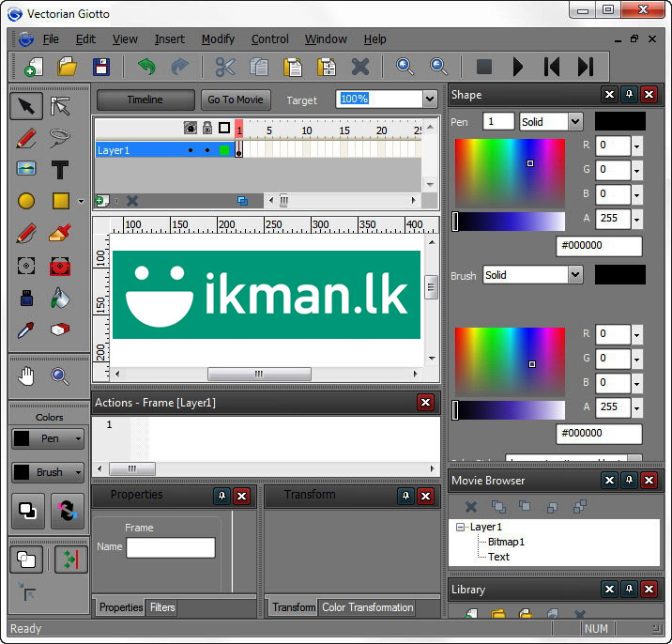Viewport: 672px width, 644px height.
Task: Toggle Layer1 visibility dot
Action: click(191, 150)
